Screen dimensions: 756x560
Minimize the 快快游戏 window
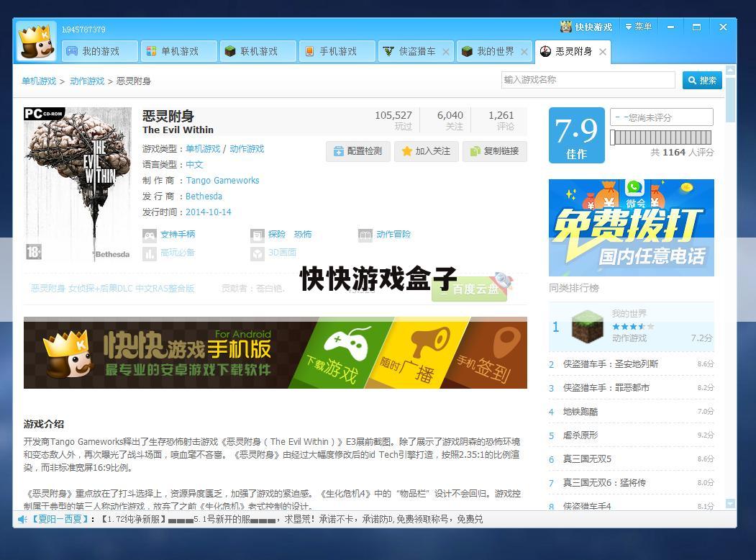(x=670, y=27)
